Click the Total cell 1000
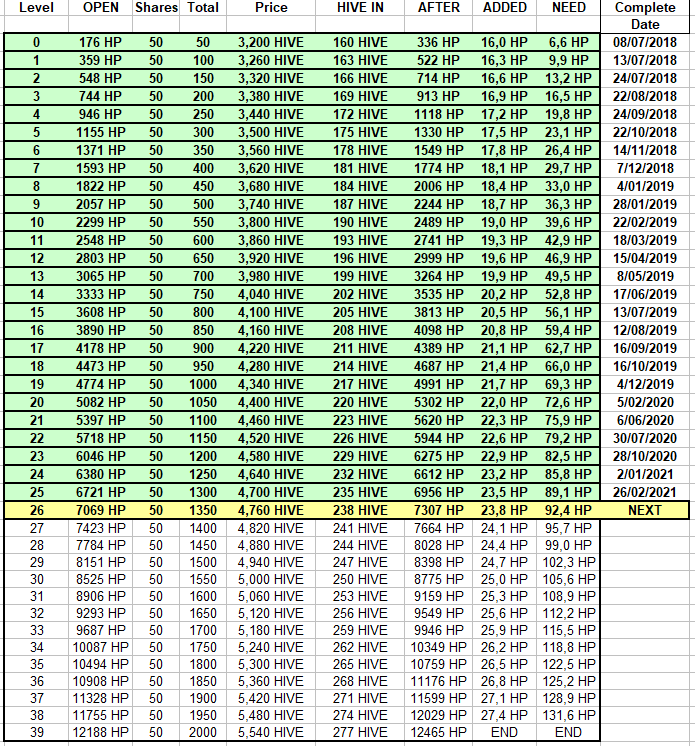695x746 pixels. point(203,384)
